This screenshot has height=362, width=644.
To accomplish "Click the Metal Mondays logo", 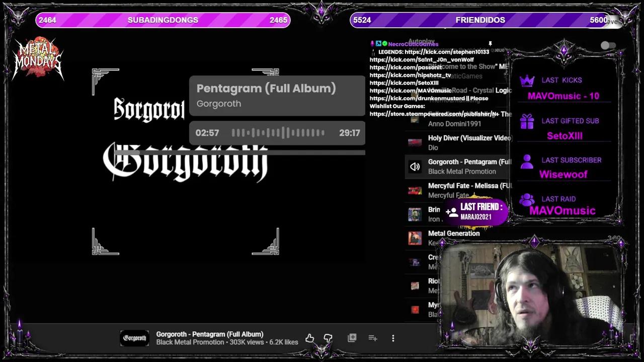I will tap(38, 58).
